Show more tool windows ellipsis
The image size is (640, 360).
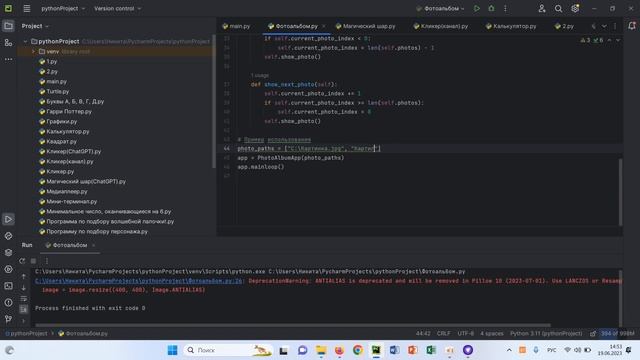click(x=8, y=59)
